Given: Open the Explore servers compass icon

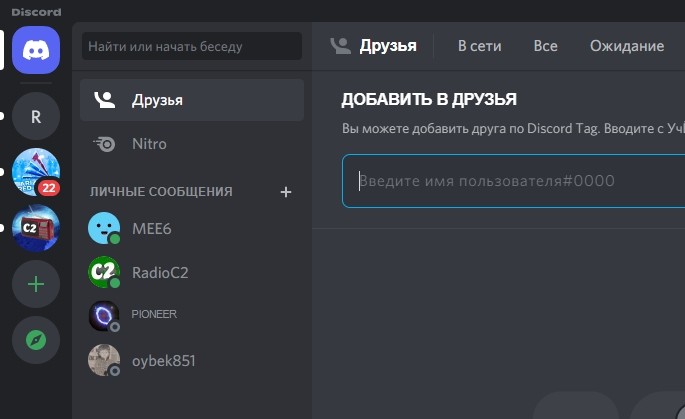Looking at the screenshot, I should [x=36, y=340].
